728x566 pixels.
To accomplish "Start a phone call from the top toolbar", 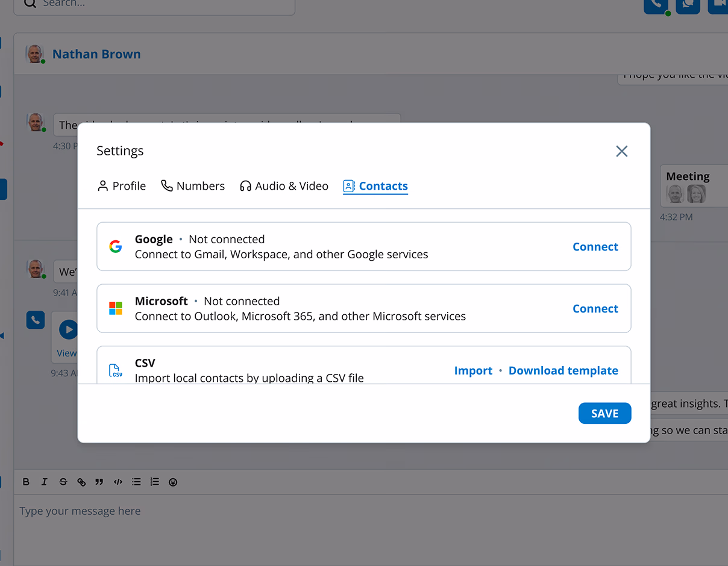I will 656,6.
